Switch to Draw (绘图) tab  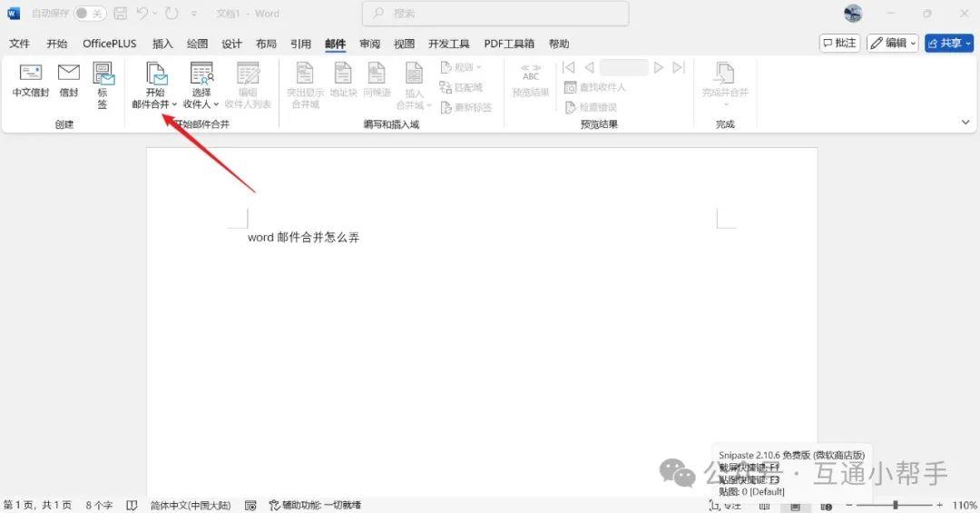click(x=197, y=44)
